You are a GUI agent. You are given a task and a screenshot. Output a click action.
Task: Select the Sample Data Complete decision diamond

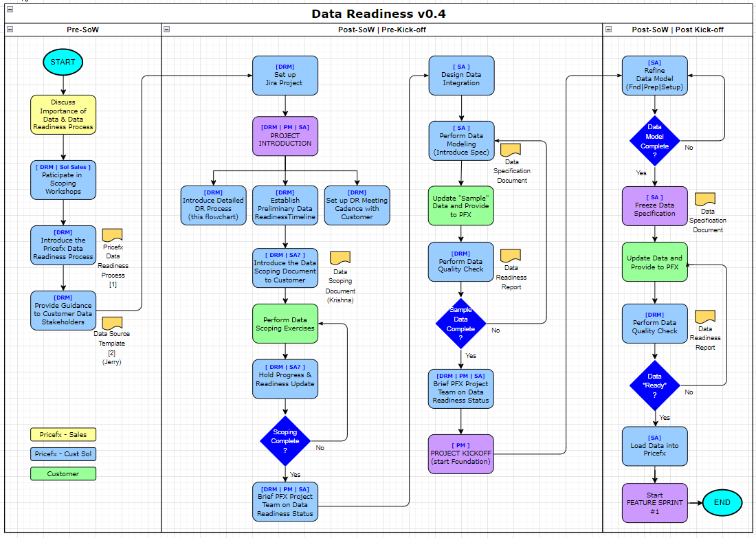point(461,323)
